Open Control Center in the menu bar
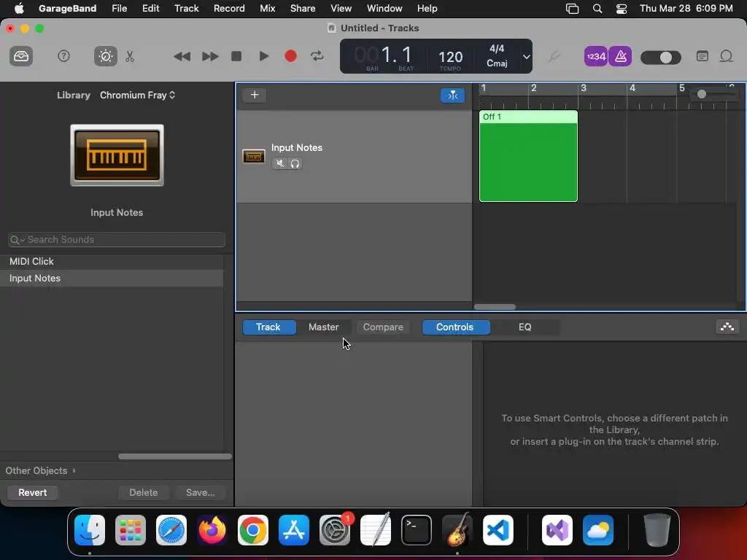This screenshot has width=747, height=560. [x=622, y=9]
